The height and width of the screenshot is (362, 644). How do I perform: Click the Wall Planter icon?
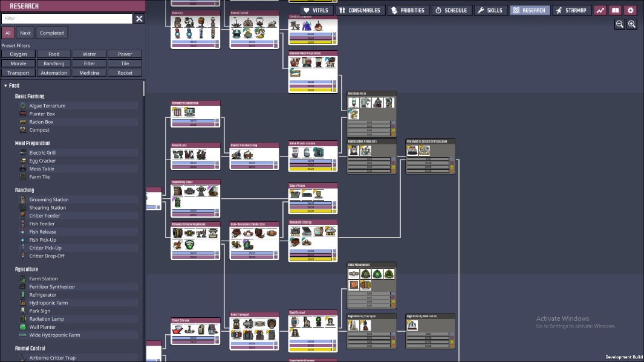click(23, 327)
